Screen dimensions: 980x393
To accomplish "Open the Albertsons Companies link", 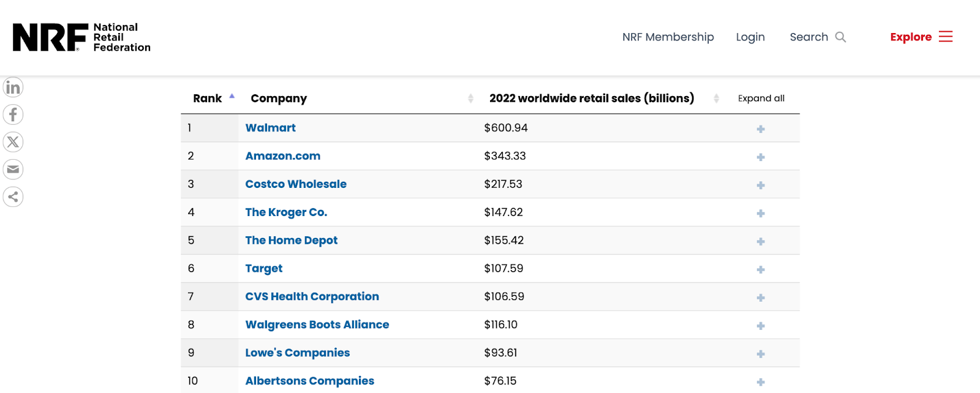I will click(x=310, y=381).
